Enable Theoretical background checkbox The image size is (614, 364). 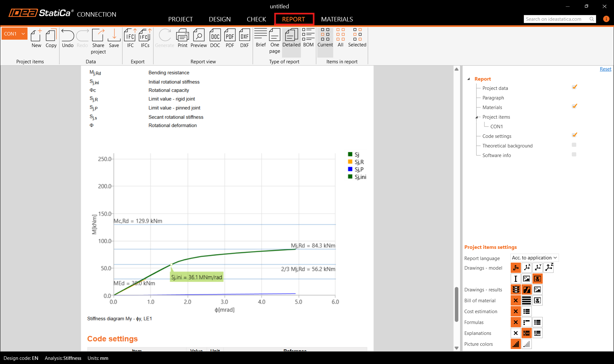[574, 145]
